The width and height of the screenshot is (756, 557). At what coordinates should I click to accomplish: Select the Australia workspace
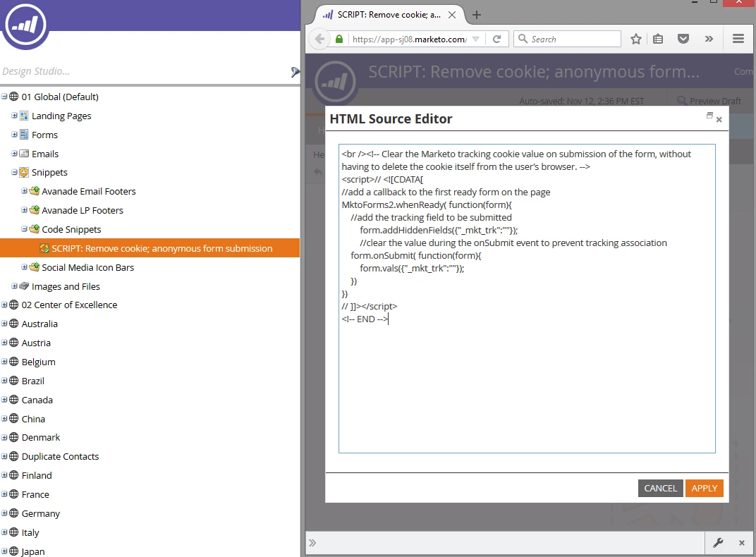(x=39, y=324)
